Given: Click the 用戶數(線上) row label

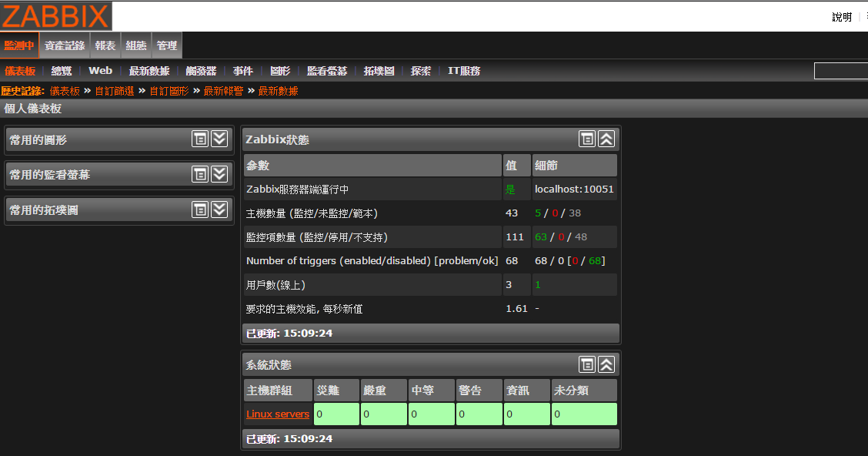Looking at the screenshot, I should point(275,285).
